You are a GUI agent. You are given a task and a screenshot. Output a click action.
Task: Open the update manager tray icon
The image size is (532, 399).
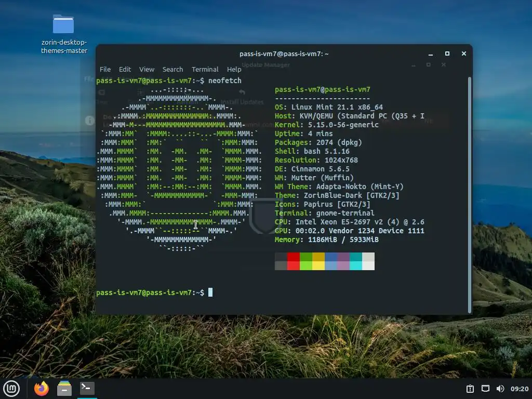(470, 389)
